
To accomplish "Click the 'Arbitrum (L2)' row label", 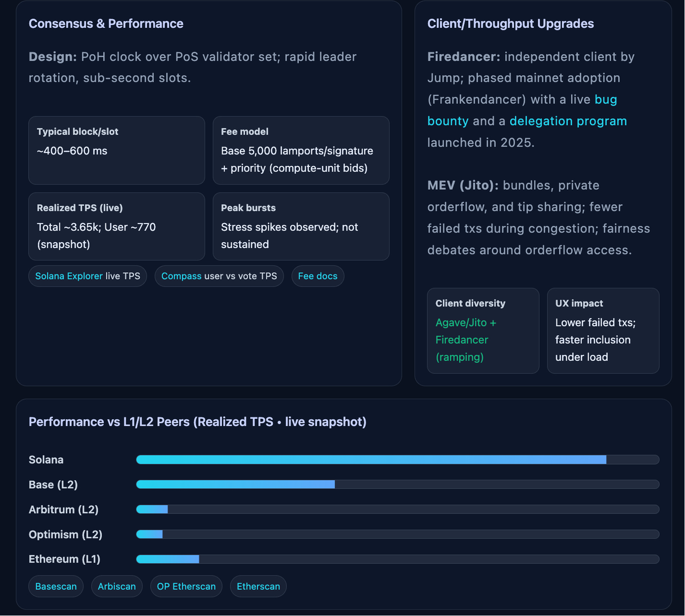I will [x=64, y=510].
